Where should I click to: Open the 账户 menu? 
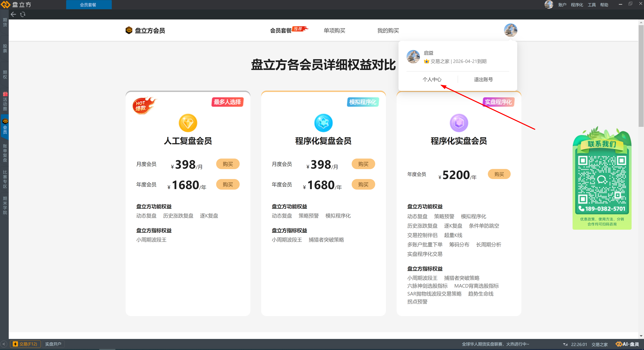(x=562, y=5)
